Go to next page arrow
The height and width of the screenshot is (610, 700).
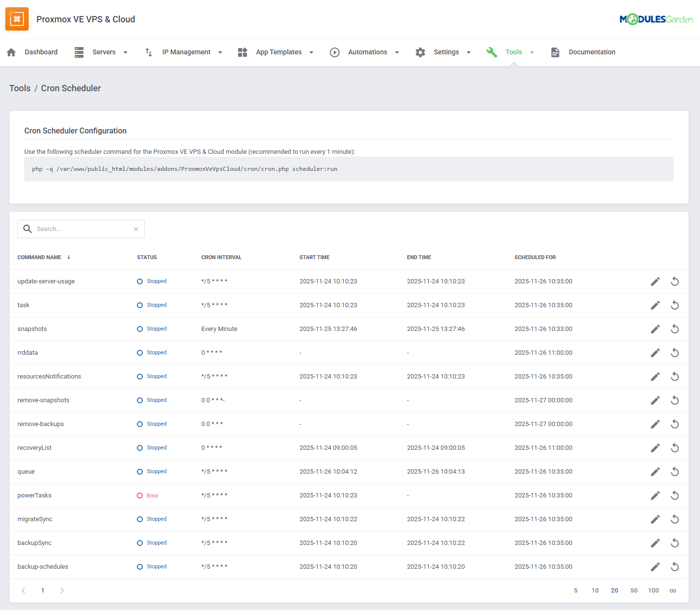point(62,591)
